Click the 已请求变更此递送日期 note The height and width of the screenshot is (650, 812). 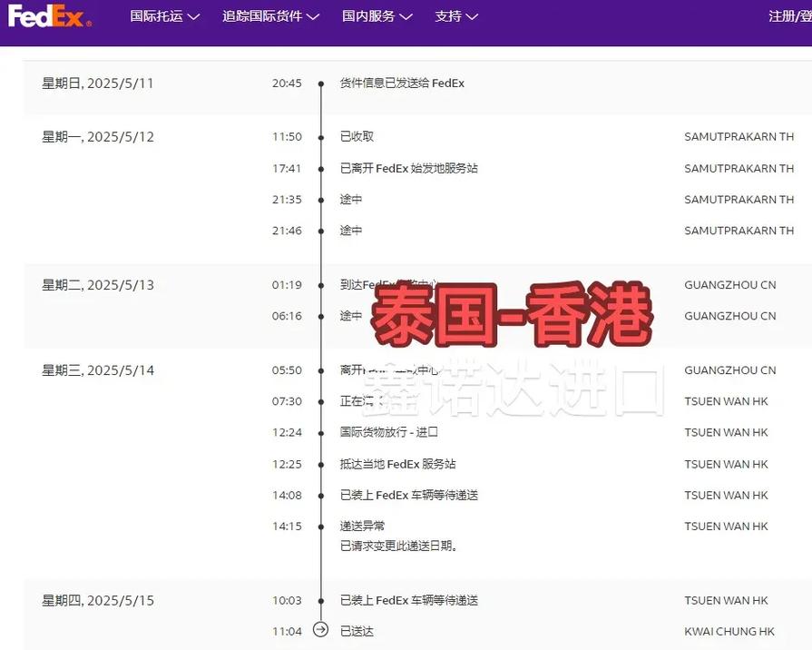(399, 546)
